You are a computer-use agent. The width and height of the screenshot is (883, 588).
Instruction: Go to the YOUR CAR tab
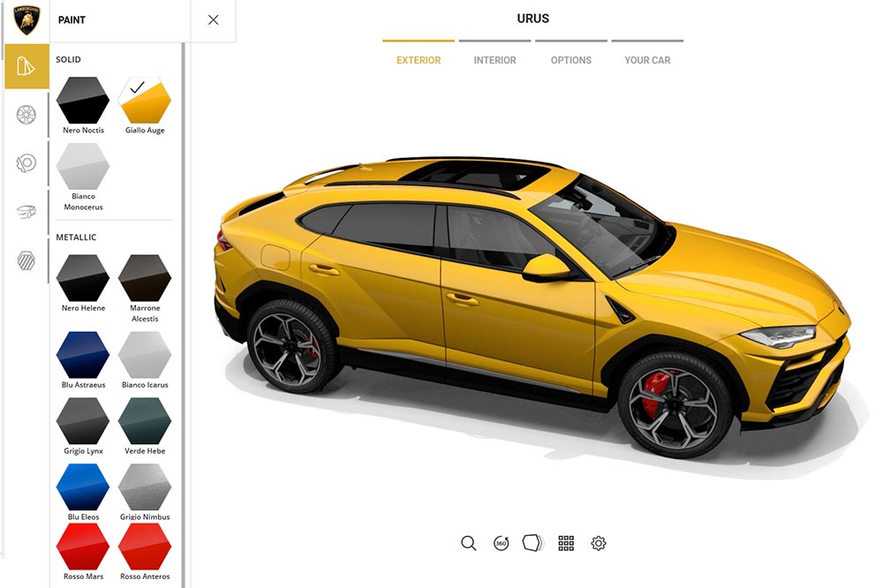coord(647,60)
